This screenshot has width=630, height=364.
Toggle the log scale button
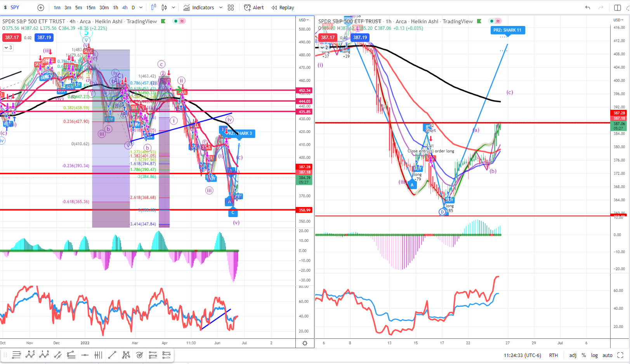[x=594, y=355]
